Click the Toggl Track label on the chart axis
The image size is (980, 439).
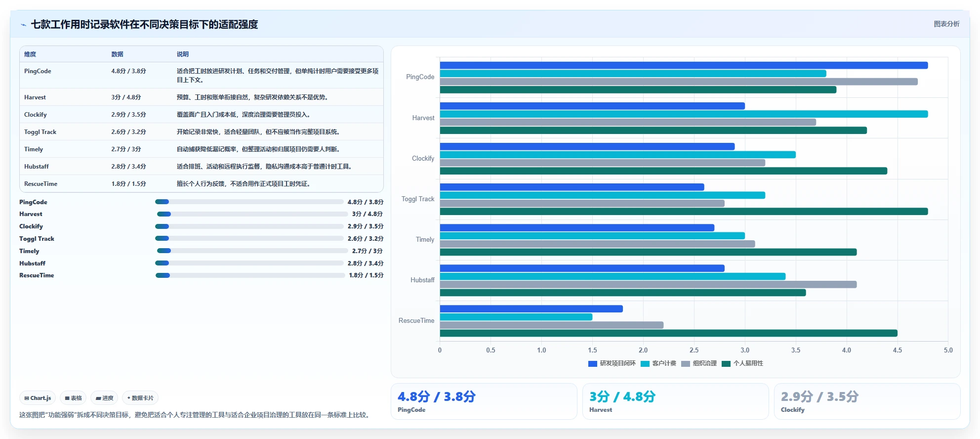[418, 199]
